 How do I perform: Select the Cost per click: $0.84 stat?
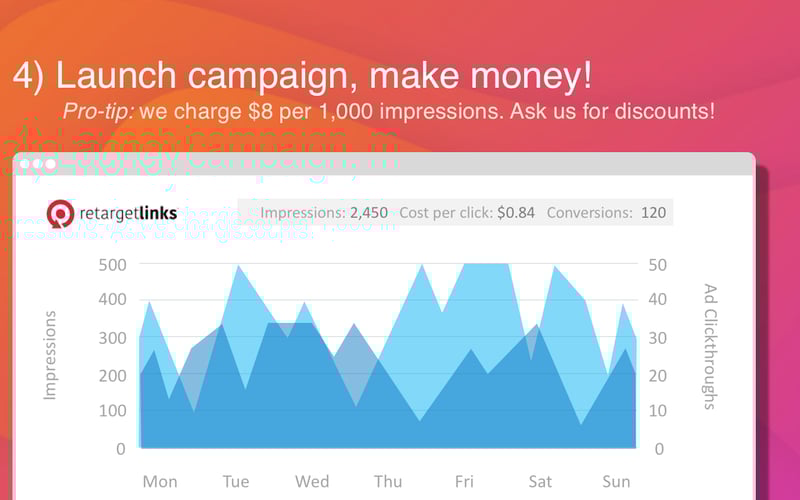click(x=467, y=213)
